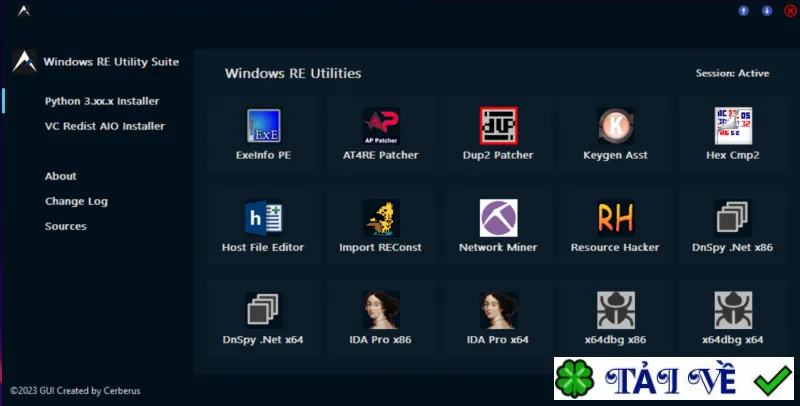Click the Windows RE Utility Suite logo icon
The height and width of the screenshot is (406, 800).
click(x=24, y=62)
